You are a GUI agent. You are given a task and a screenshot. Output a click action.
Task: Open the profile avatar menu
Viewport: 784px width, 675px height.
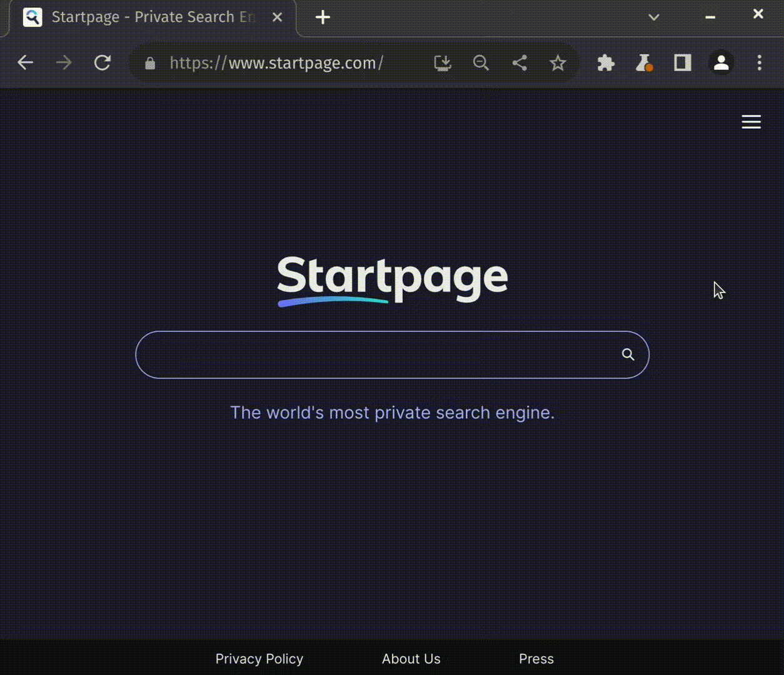(x=721, y=62)
